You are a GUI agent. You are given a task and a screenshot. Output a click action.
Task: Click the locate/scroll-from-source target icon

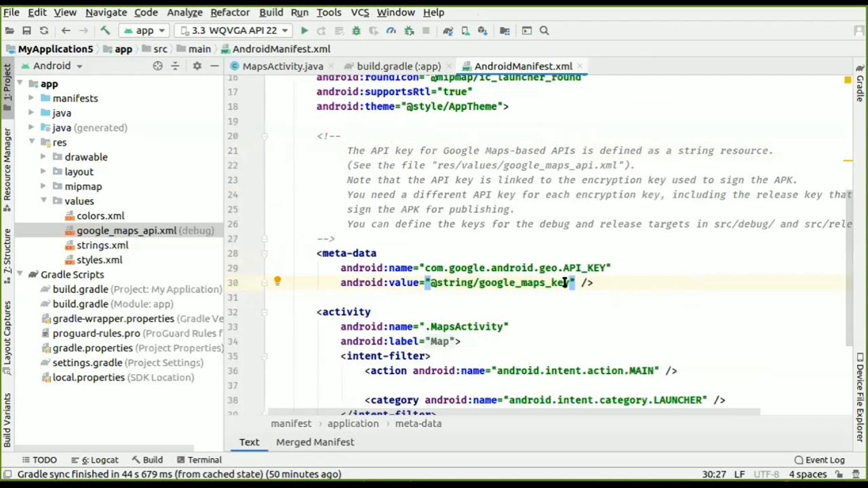pos(157,66)
